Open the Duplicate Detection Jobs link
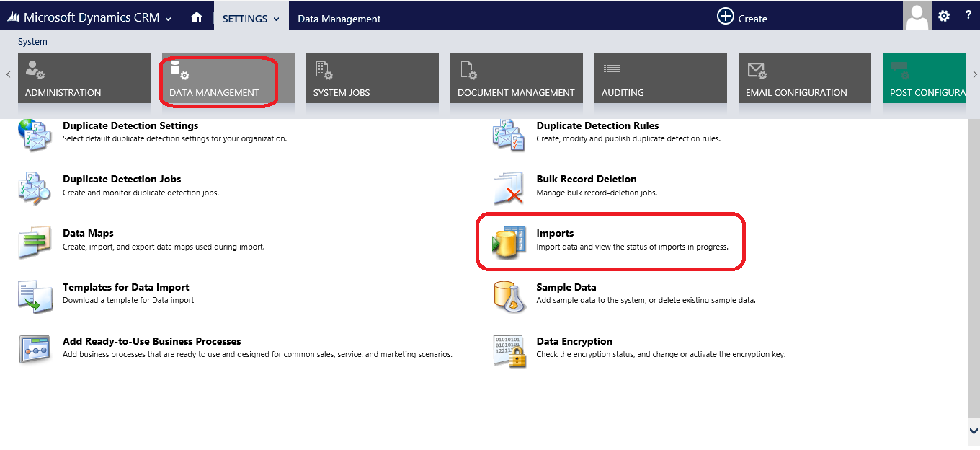Viewport: 980px width, 450px height. pyautogui.click(x=122, y=179)
